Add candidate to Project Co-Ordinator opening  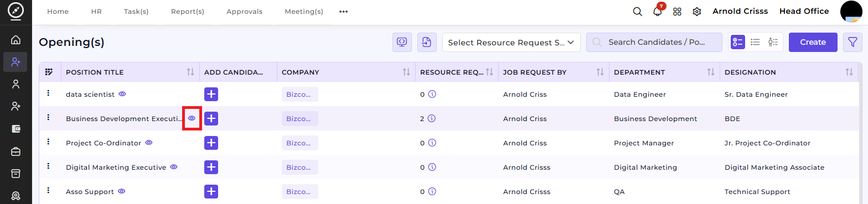coord(211,143)
